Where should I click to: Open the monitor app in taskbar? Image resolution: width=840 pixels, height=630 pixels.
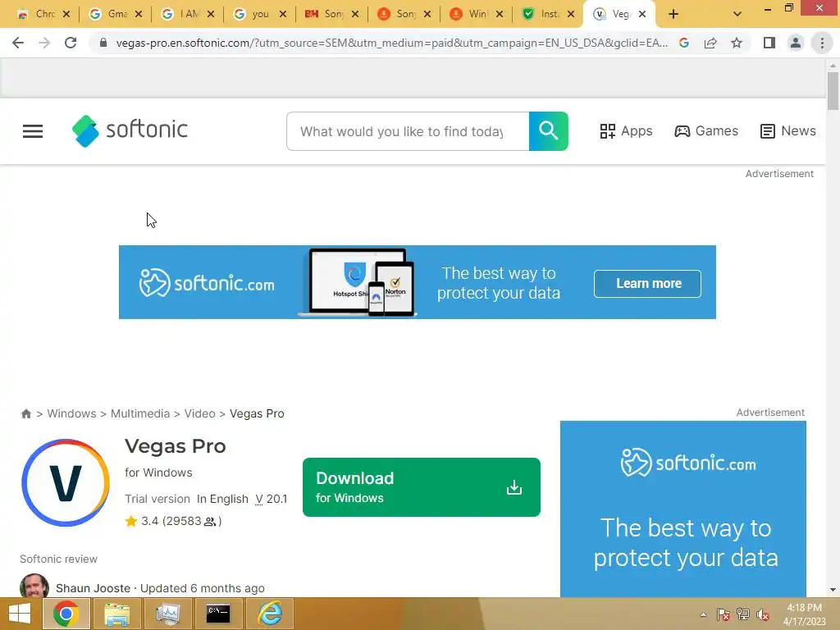167,614
